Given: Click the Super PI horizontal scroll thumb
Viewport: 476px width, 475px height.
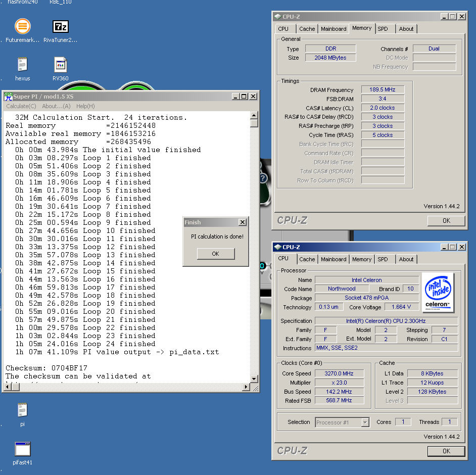Looking at the screenshot, I should tap(16, 387).
